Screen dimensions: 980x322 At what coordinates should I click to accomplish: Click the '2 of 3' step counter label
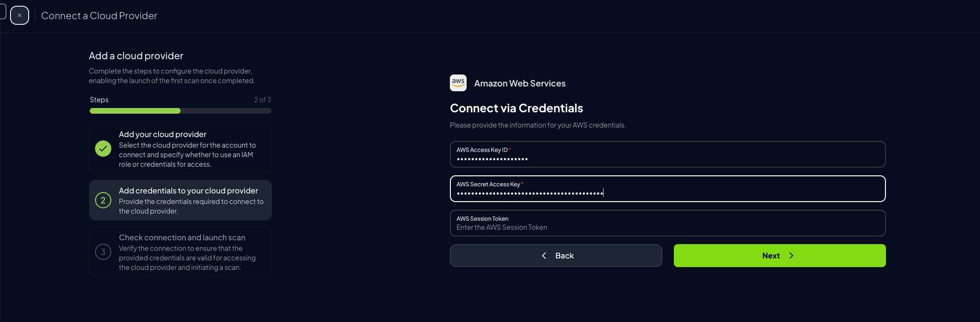263,99
